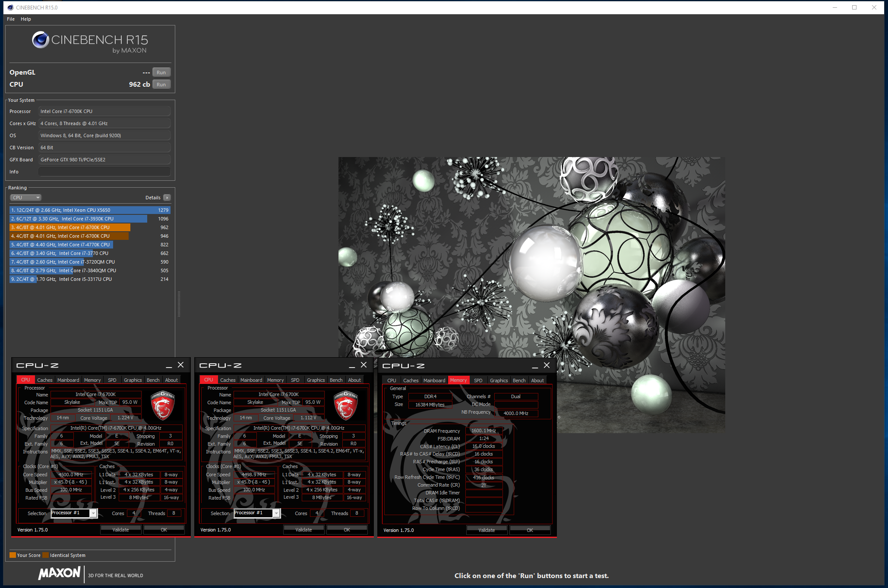Open About tab in third CPU-Z window

537,380
